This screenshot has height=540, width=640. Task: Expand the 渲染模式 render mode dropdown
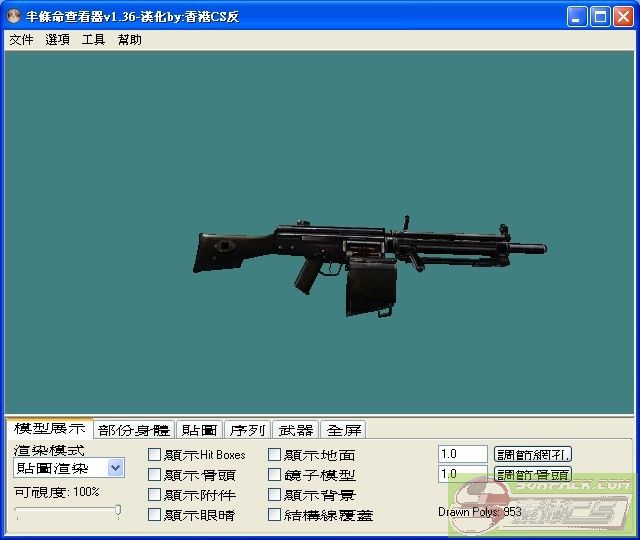[x=115, y=467]
